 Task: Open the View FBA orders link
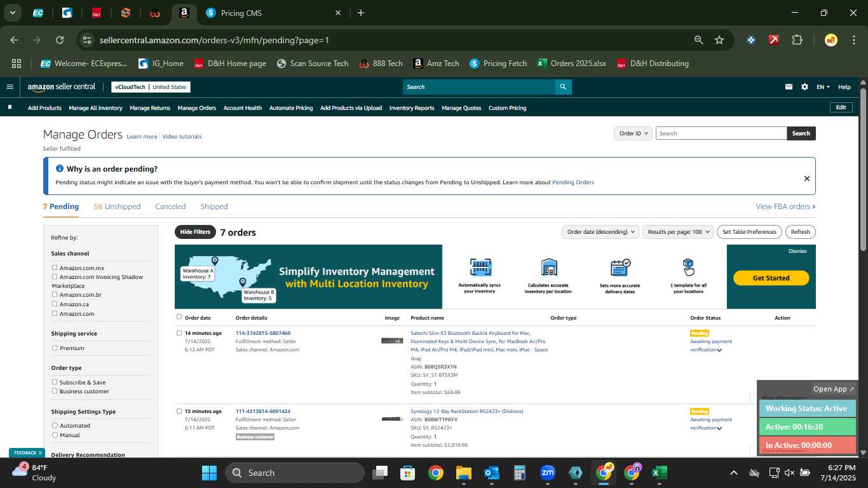coord(785,207)
